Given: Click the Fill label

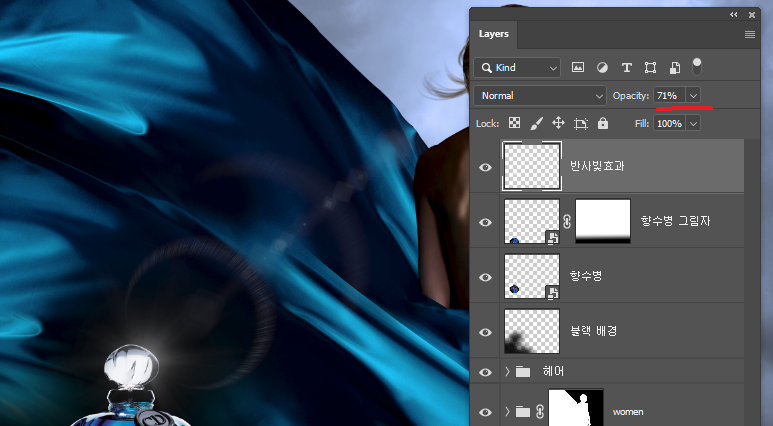Looking at the screenshot, I should click(x=642, y=123).
